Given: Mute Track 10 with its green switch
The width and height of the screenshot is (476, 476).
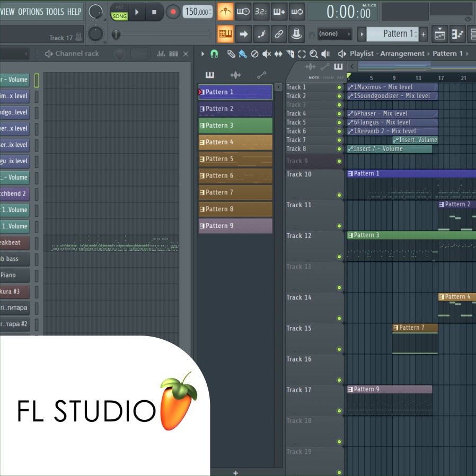Looking at the screenshot, I should pos(339,195).
